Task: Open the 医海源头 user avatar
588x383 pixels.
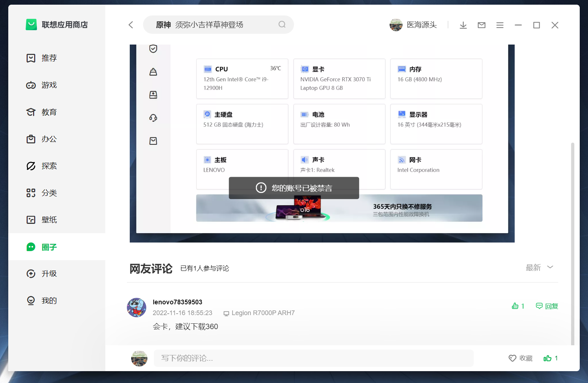Action: pos(396,25)
